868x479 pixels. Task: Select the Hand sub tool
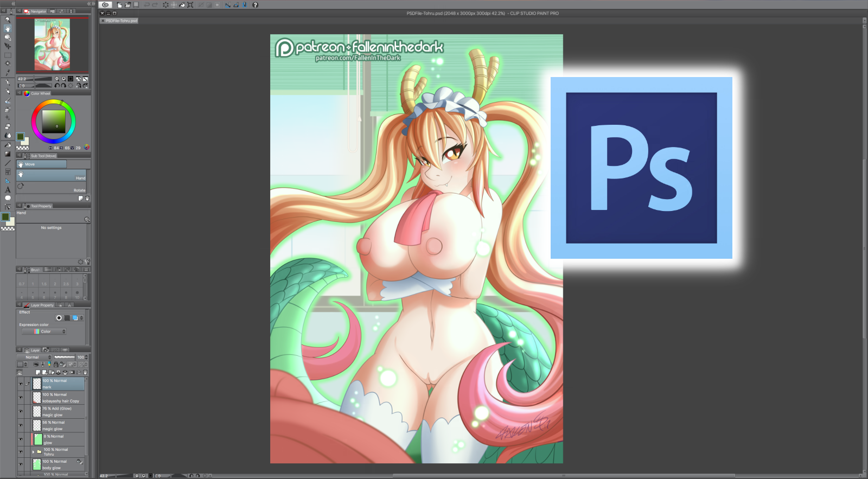pyautogui.click(x=52, y=175)
